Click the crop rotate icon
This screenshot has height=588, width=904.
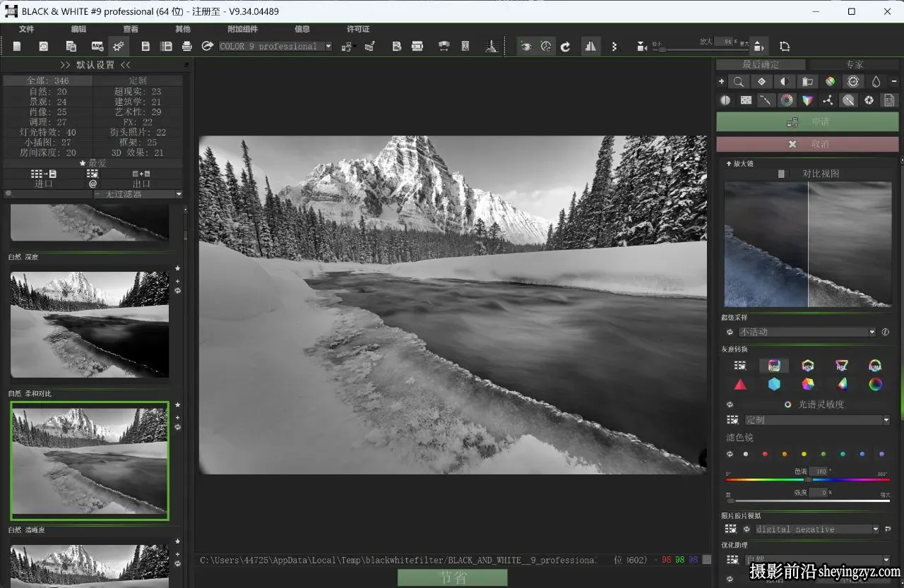coord(785,46)
